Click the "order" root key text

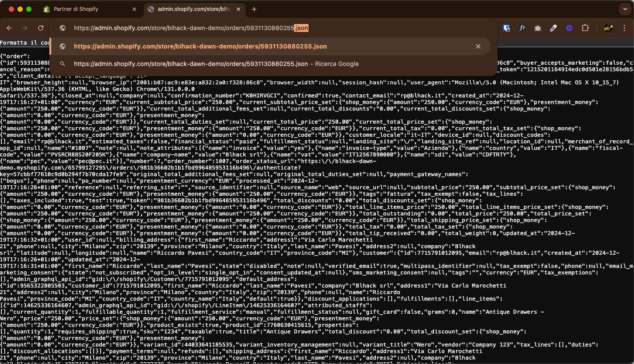tap(15, 56)
